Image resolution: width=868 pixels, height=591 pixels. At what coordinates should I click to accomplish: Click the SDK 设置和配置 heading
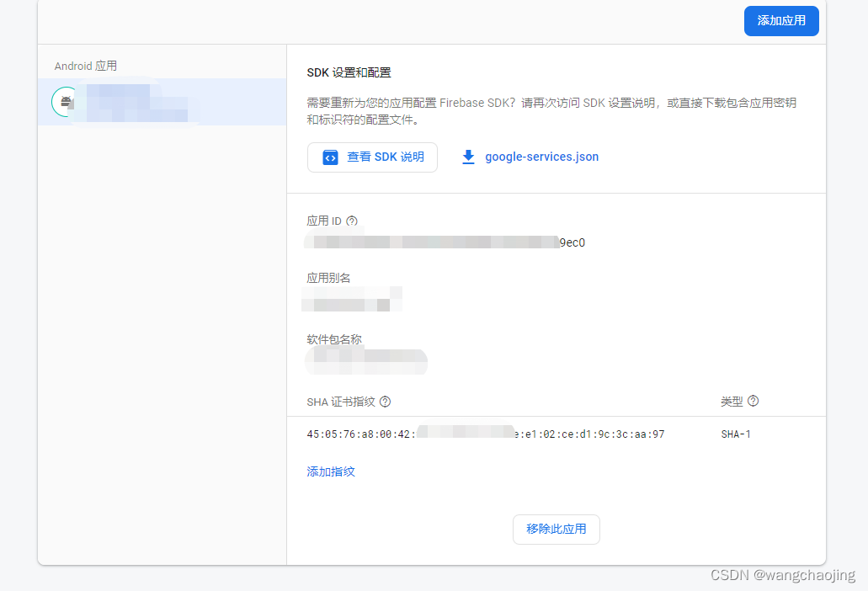[x=349, y=72]
